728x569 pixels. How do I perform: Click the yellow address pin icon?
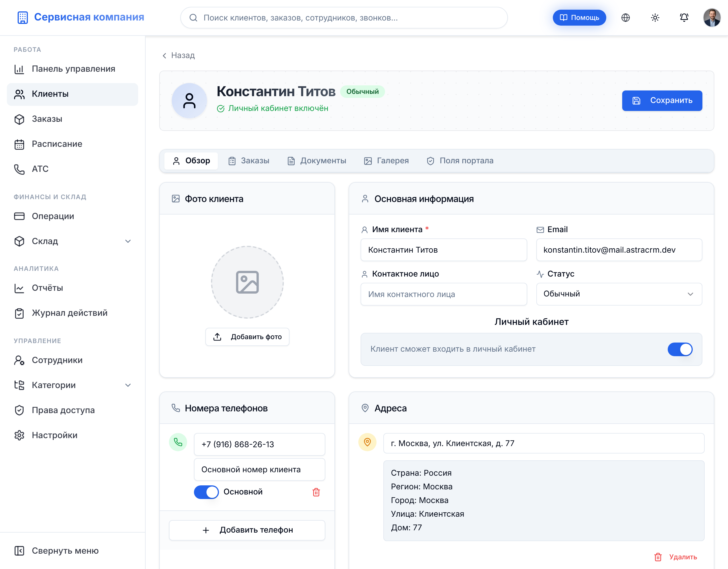(367, 442)
